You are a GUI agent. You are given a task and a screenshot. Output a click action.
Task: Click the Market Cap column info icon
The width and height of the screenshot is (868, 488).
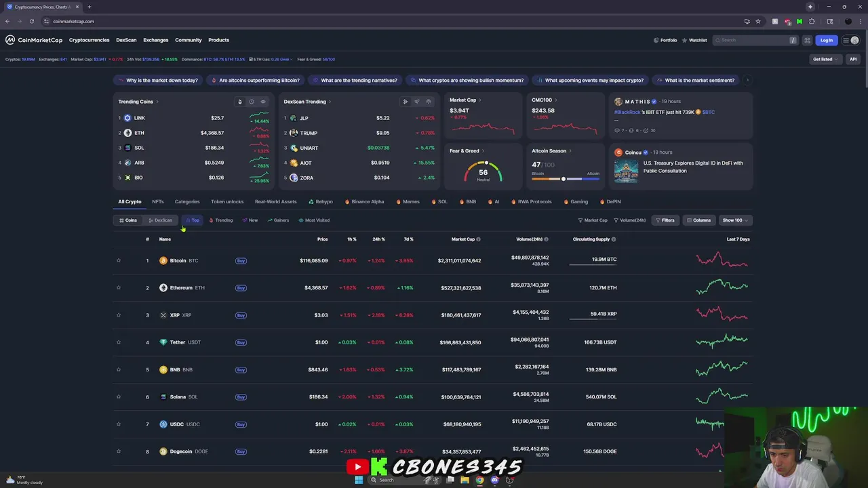478,239
